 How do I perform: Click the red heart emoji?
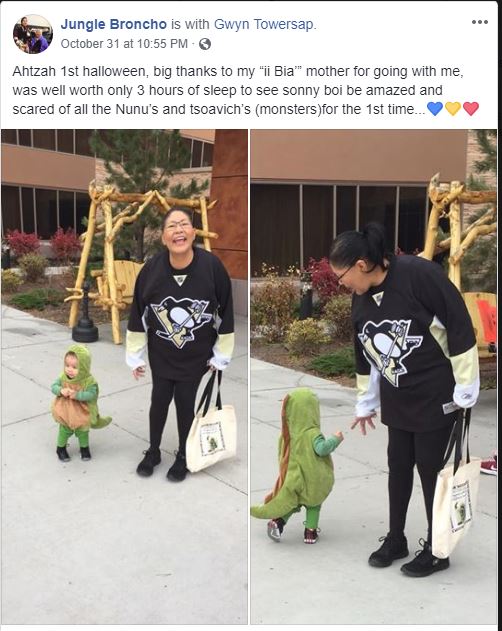[471, 109]
